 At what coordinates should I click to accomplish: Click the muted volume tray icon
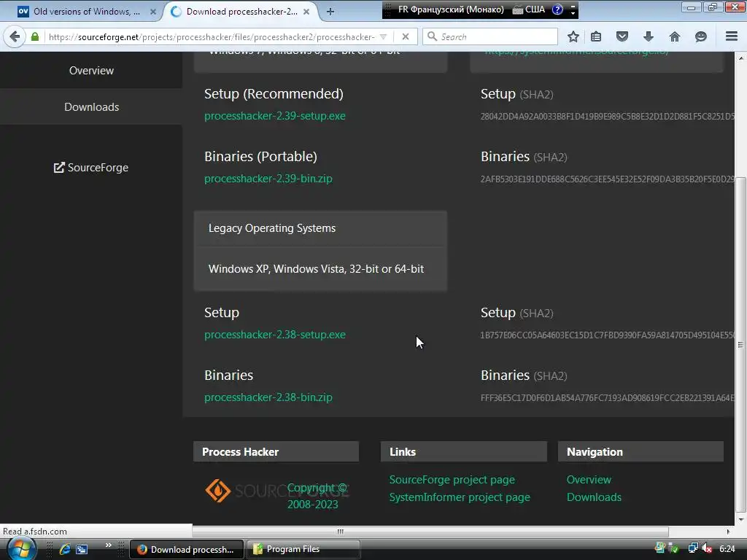click(707, 548)
